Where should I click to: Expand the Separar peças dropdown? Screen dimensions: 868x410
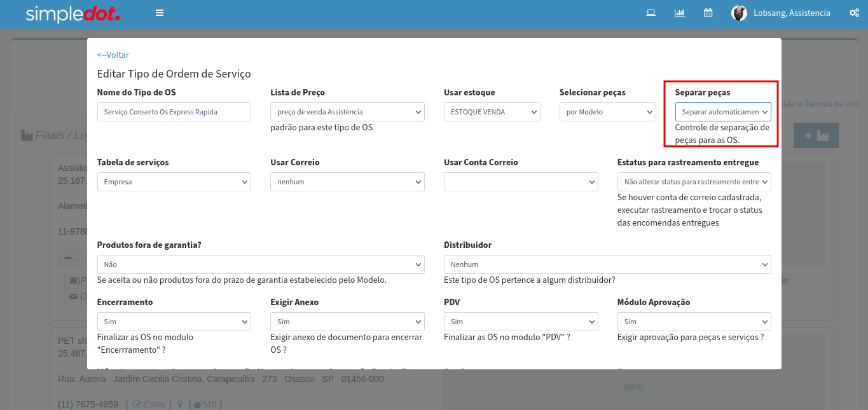point(723,112)
